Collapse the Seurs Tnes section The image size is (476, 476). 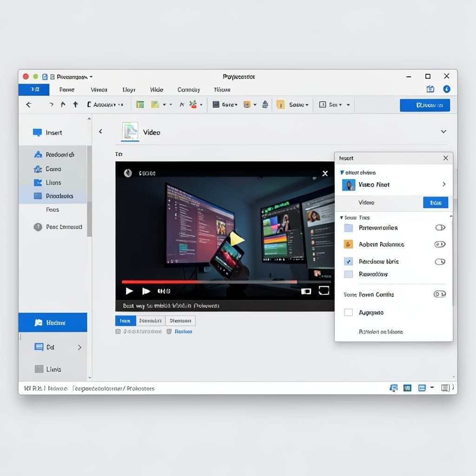click(x=342, y=218)
